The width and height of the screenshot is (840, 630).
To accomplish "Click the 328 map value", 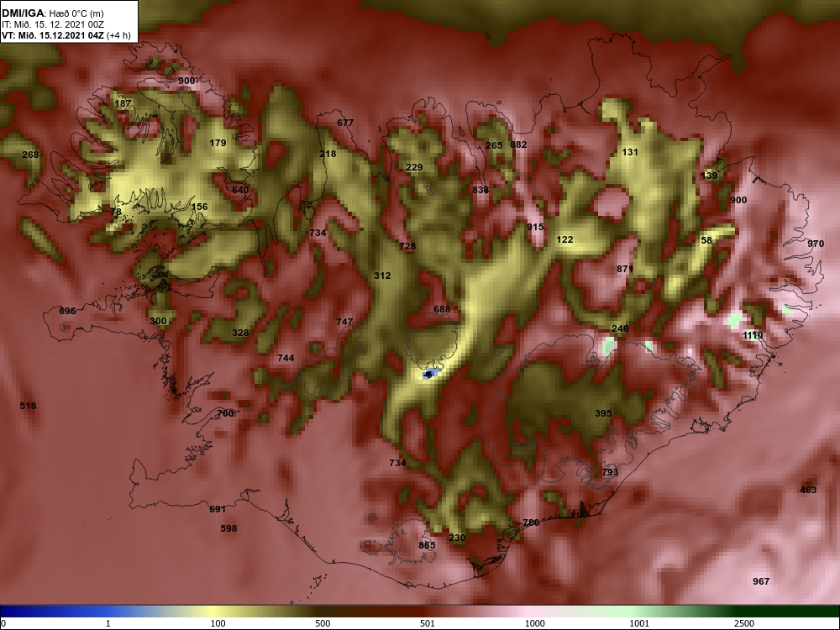I will tap(240, 333).
